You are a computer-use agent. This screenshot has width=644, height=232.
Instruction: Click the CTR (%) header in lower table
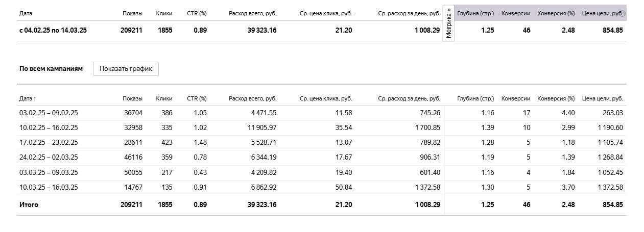click(197, 98)
